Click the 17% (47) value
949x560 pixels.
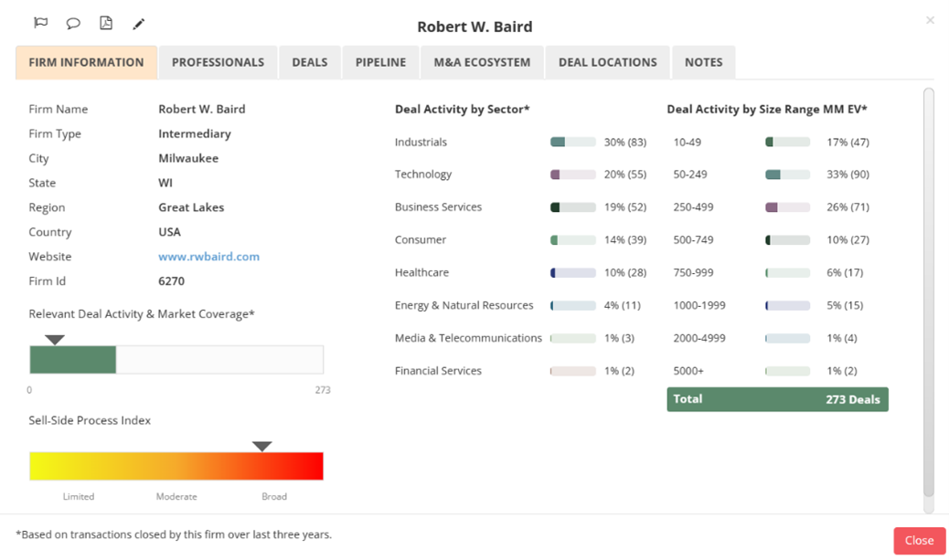[848, 143]
